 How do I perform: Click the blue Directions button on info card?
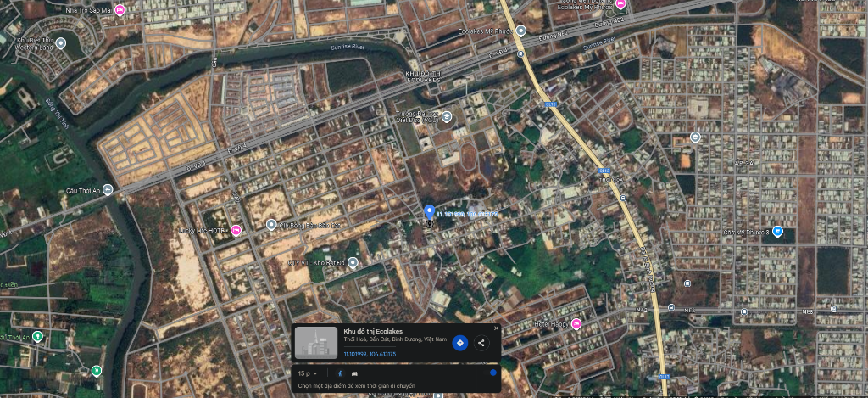459,343
